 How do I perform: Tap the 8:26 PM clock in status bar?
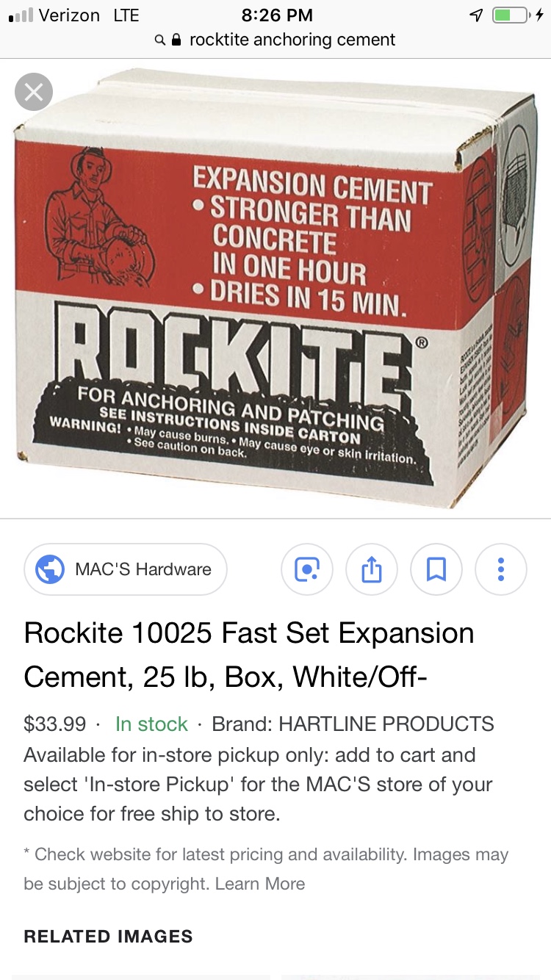(x=276, y=15)
